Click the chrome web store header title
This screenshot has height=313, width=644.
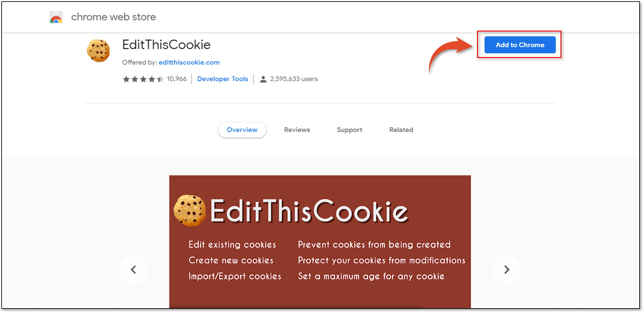tap(113, 17)
